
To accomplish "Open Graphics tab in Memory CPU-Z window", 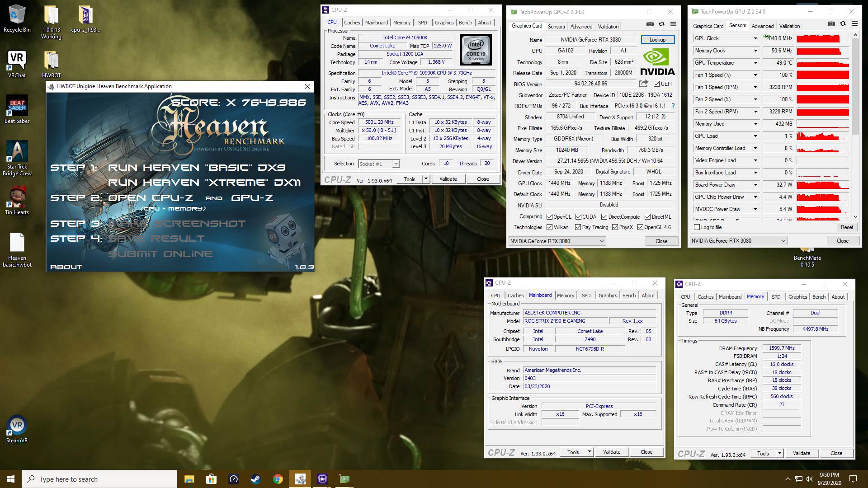I will pyautogui.click(x=797, y=297).
